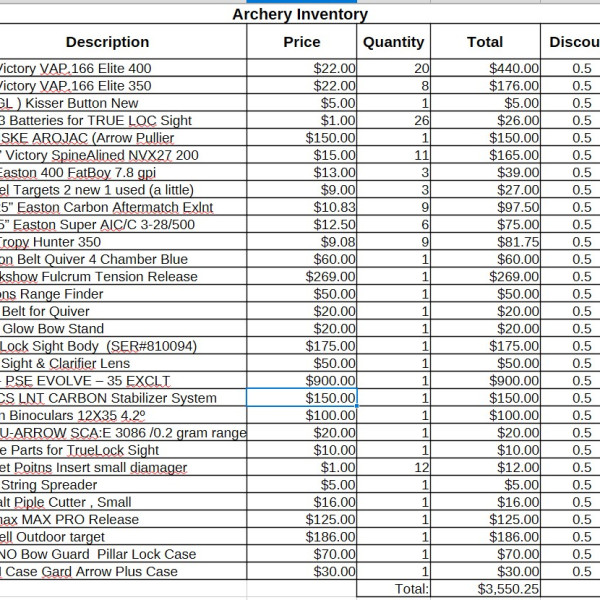
Task: Select the Quantity header cell
Action: [x=393, y=42]
